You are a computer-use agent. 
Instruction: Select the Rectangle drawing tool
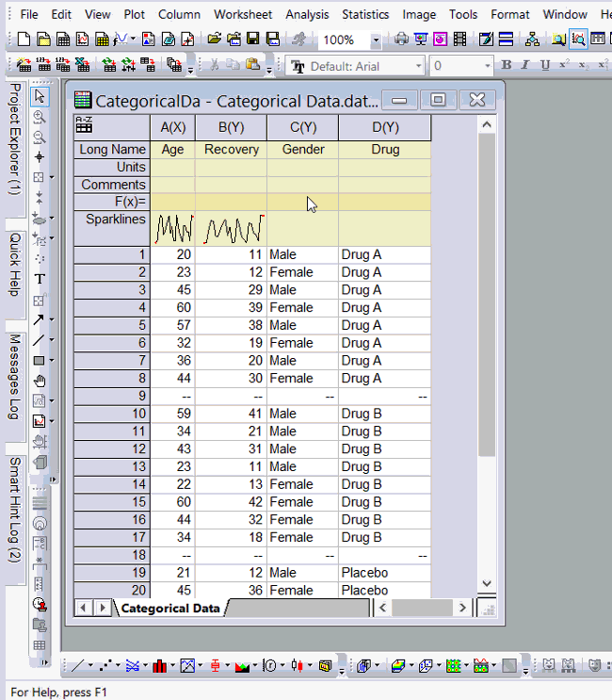click(40, 360)
